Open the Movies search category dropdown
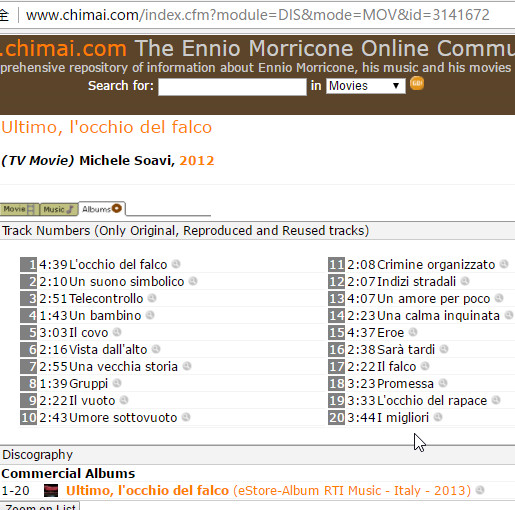This screenshot has height=510, width=515. [366, 86]
